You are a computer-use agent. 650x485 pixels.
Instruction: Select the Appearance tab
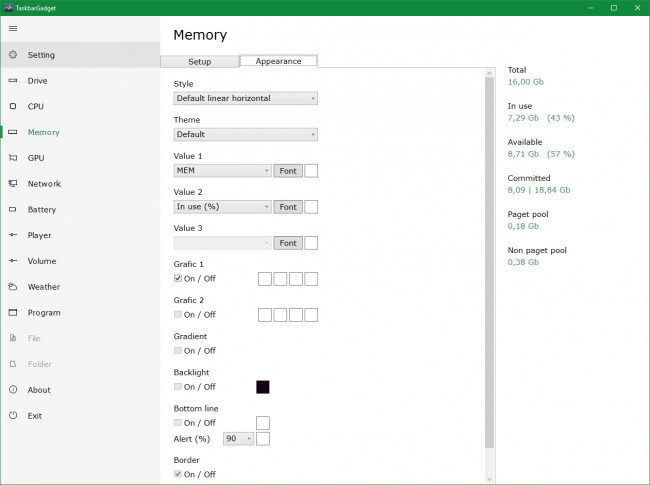[278, 61]
